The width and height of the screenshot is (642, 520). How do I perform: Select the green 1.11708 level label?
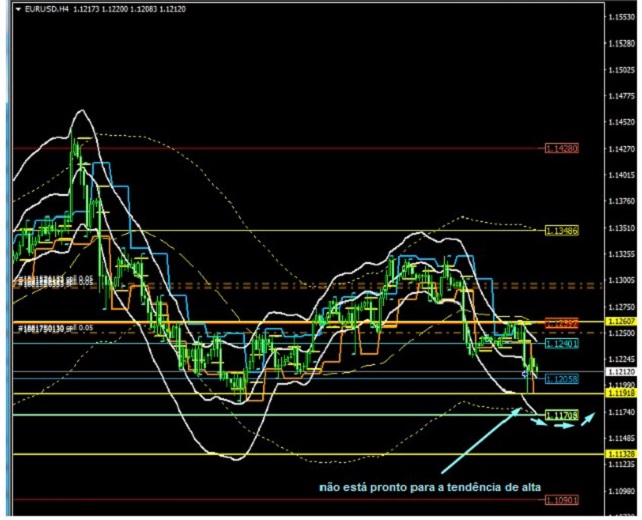562,414
